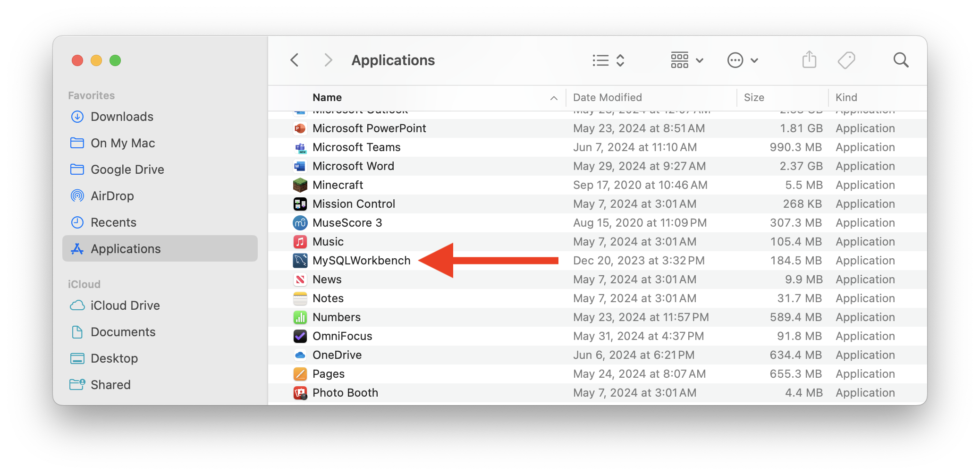Viewport: 980px width, 475px height.
Task: Click the OneDrive cloud icon
Action: [300, 355]
